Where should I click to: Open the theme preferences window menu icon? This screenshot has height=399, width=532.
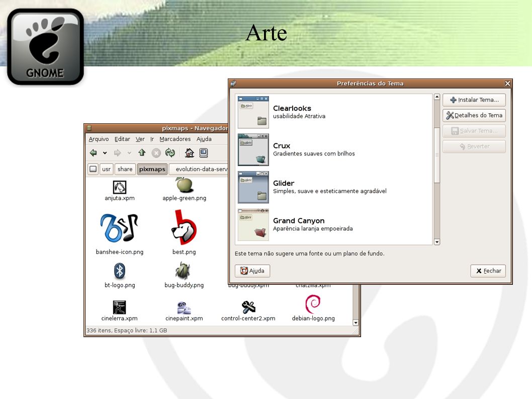[233, 83]
